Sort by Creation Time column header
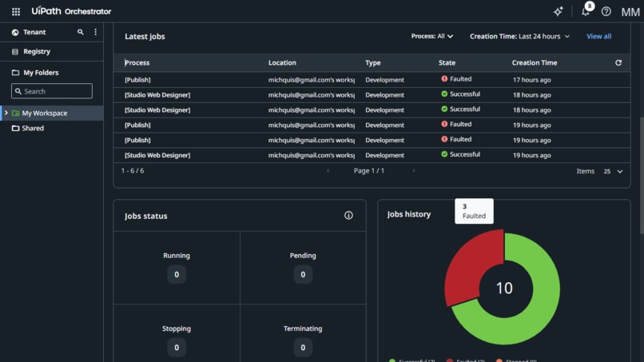Screen dimensions: 644x362 535,62
